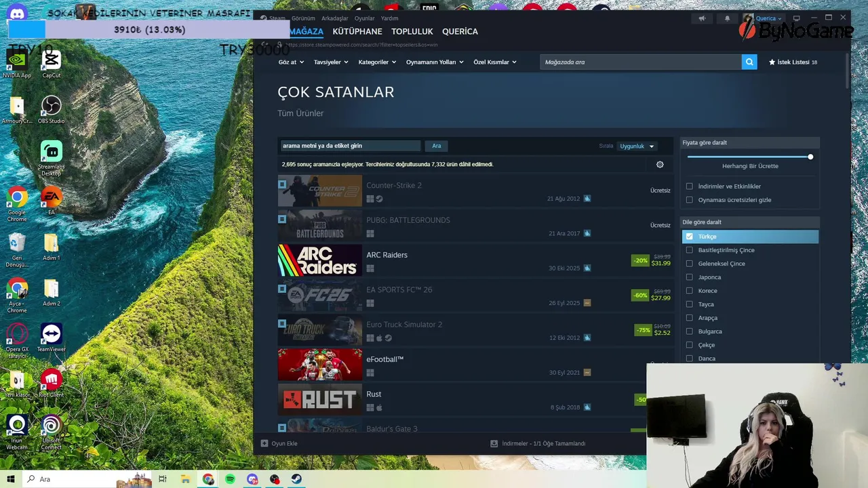
Task: Collapse Fiyata göre daralt panel
Action: (749, 142)
